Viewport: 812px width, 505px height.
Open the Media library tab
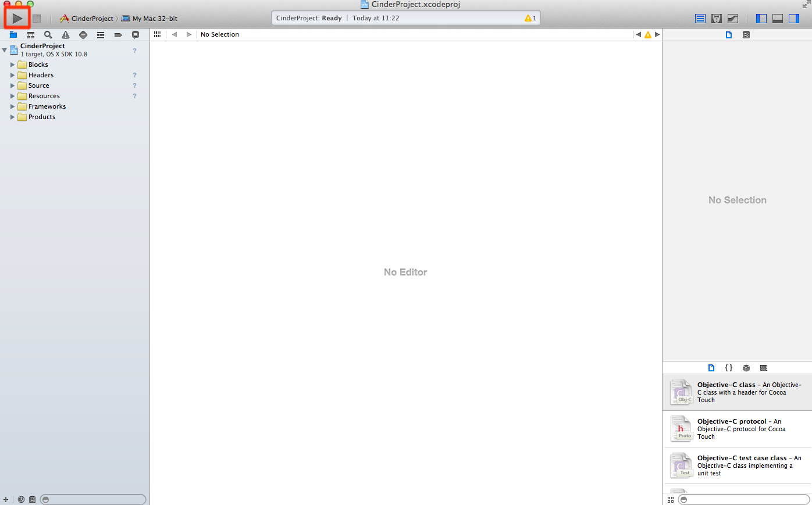tap(764, 368)
